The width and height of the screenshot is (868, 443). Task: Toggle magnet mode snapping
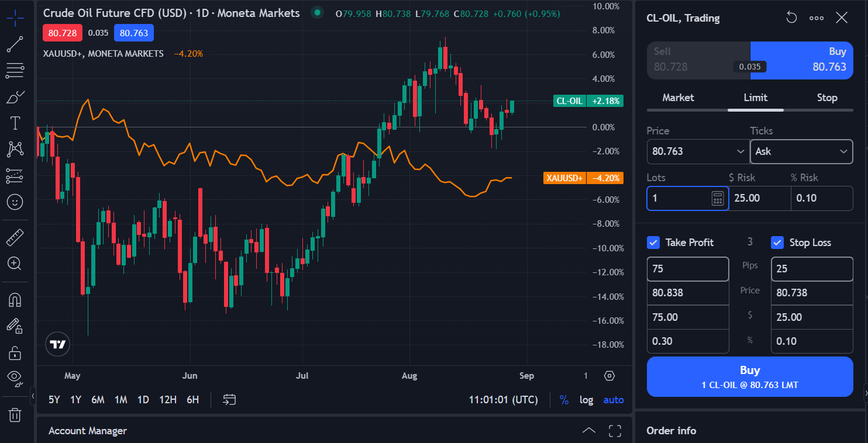tap(15, 300)
